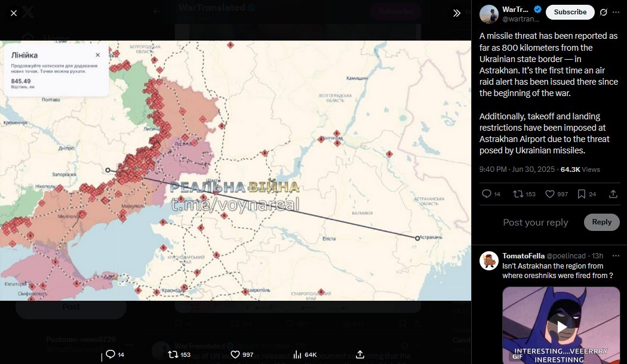Share the post from side panel share icon
The image size is (627, 364).
pos(613,194)
